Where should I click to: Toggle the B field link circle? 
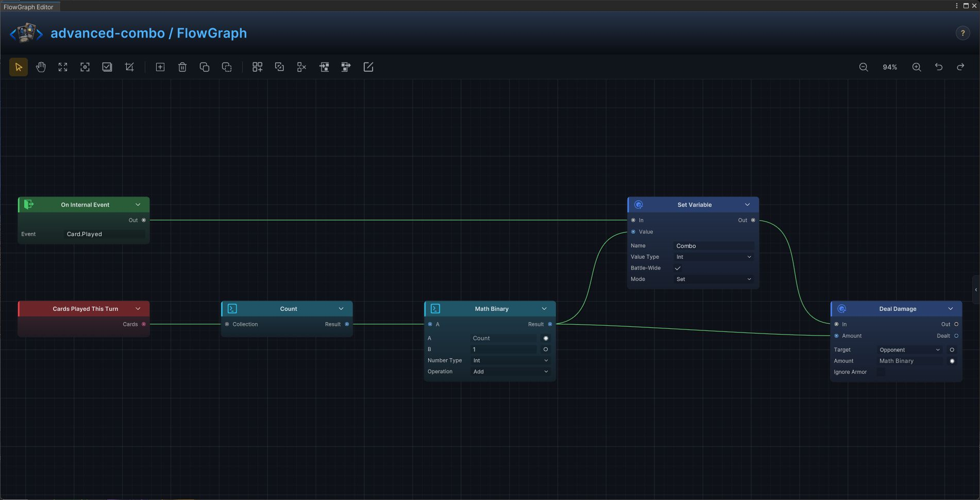pyautogui.click(x=546, y=349)
